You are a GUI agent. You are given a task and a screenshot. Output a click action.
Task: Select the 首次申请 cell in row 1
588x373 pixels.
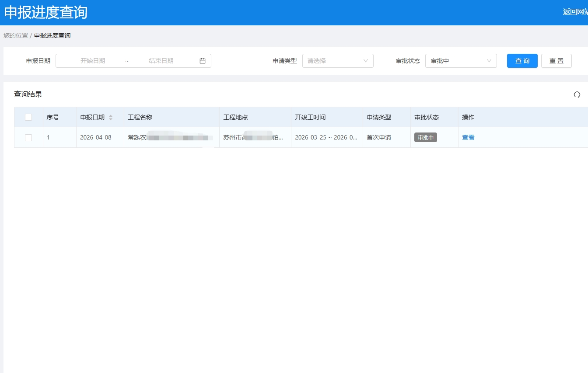point(379,137)
